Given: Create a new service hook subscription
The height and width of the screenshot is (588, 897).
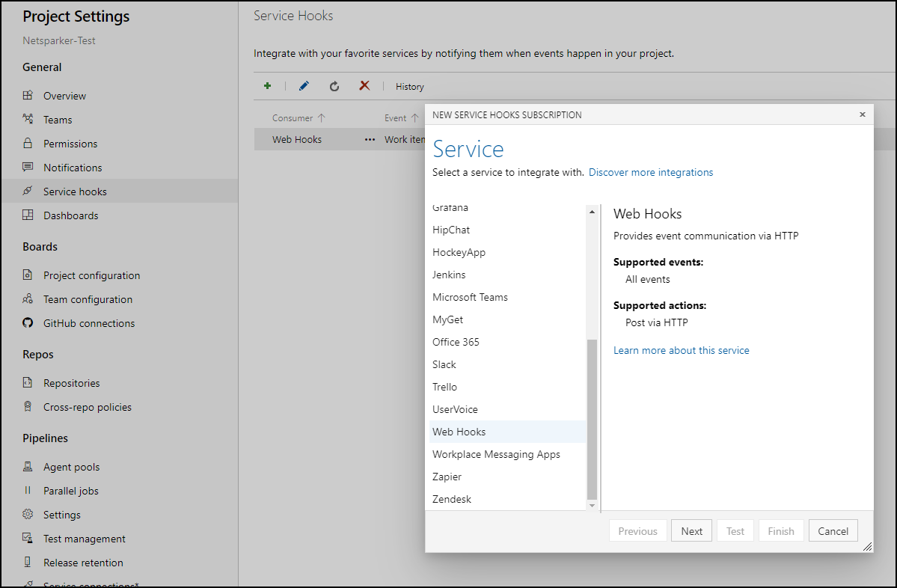Looking at the screenshot, I should [267, 86].
